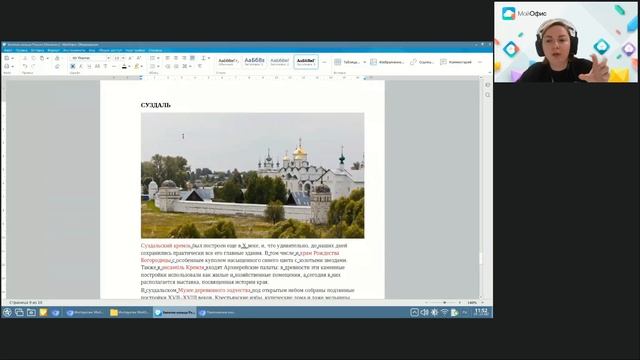Click the Insert Table button
This screenshot has height=360, width=640.
pyautogui.click(x=347, y=62)
